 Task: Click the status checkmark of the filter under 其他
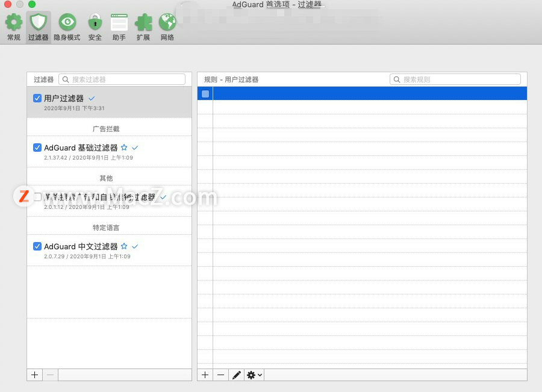coord(163,197)
